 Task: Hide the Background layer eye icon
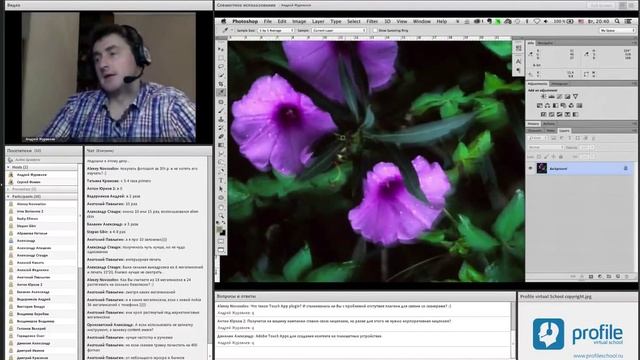(x=531, y=168)
